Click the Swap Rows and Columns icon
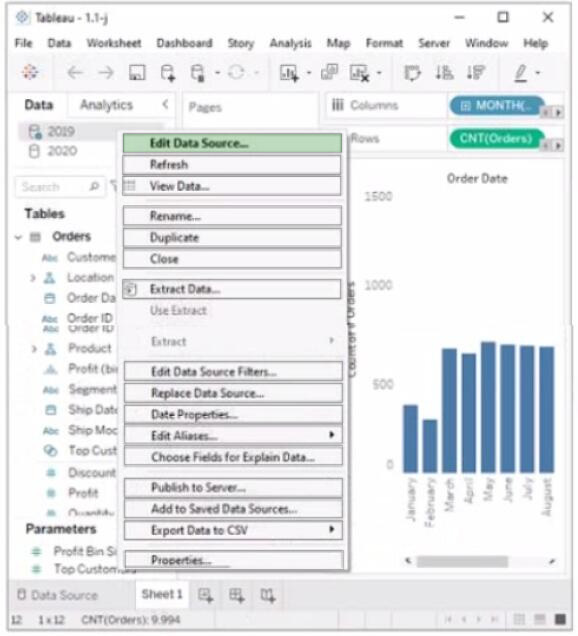Image resolution: width=578 pixels, height=636 pixels. tap(413, 73)
